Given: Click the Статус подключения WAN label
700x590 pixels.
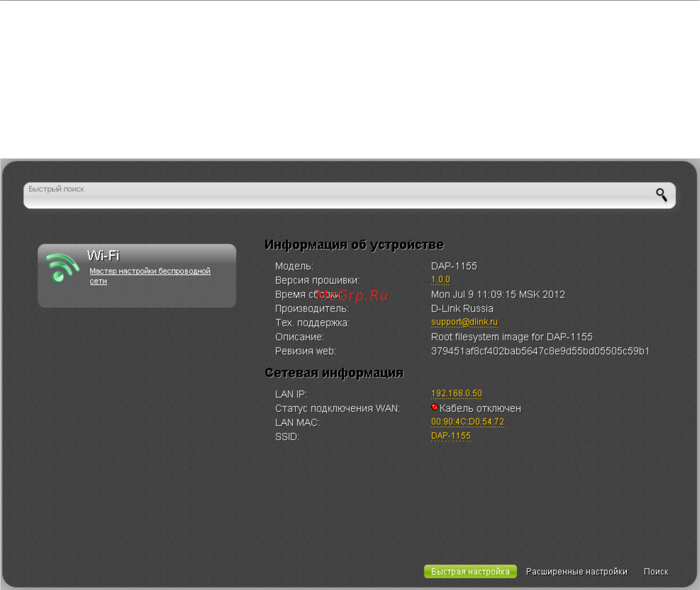Looking at the screenshot, I should 337,409.
